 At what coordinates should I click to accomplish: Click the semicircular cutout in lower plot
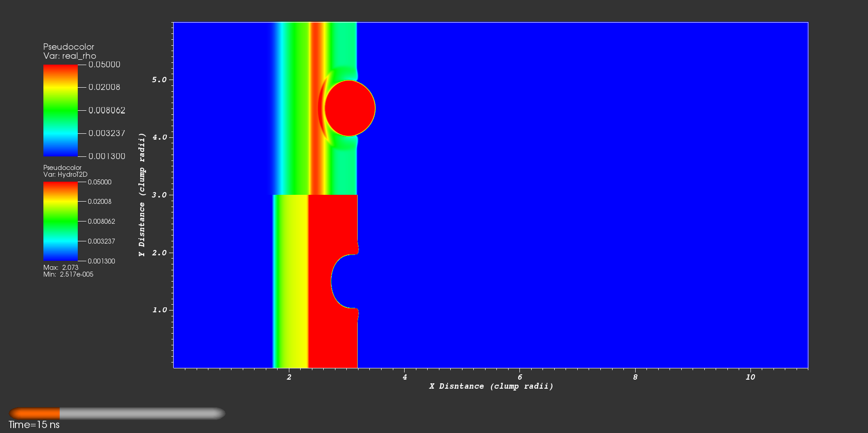(344, 282)
